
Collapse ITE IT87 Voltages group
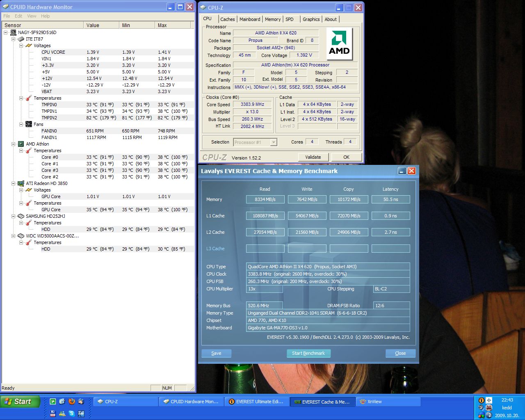(21, 46)
